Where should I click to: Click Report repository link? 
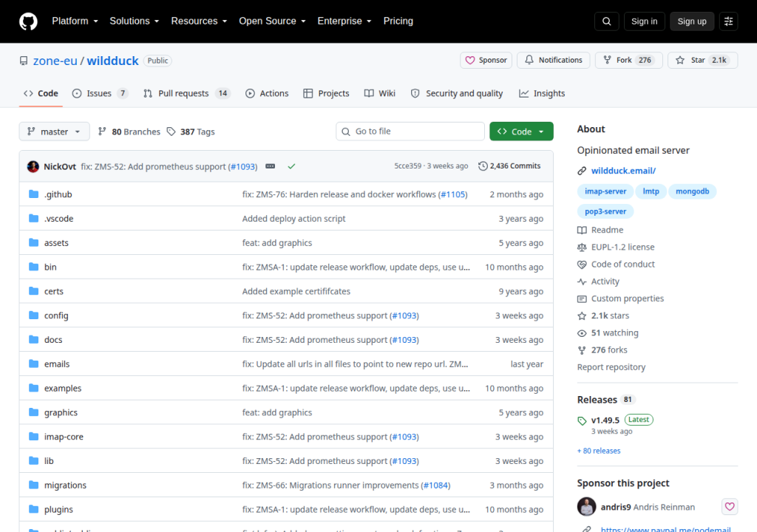point(611,367)
